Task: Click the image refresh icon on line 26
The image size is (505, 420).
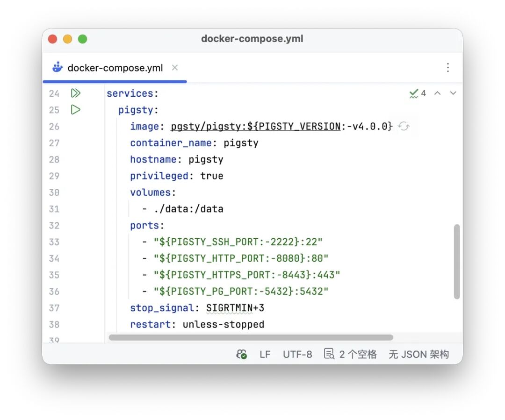Action: (404, 126)
